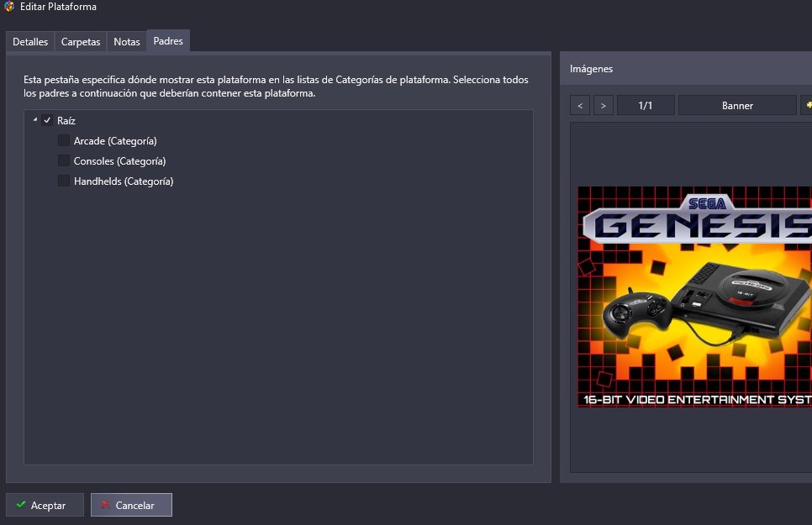812x525 pixels.
Task: Check the Consoles (Categoría) checkbox
Action: (64, 160)
